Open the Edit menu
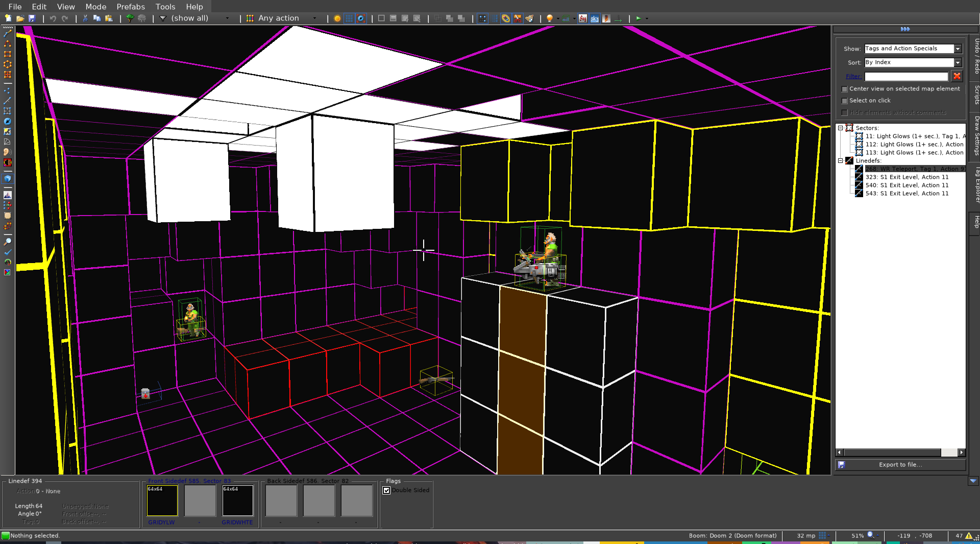Viewport: 980px width, 544px height. (39, 7)
